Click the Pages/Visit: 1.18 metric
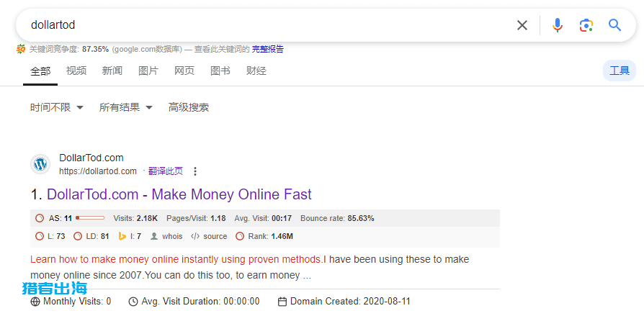 coord(196,218)
